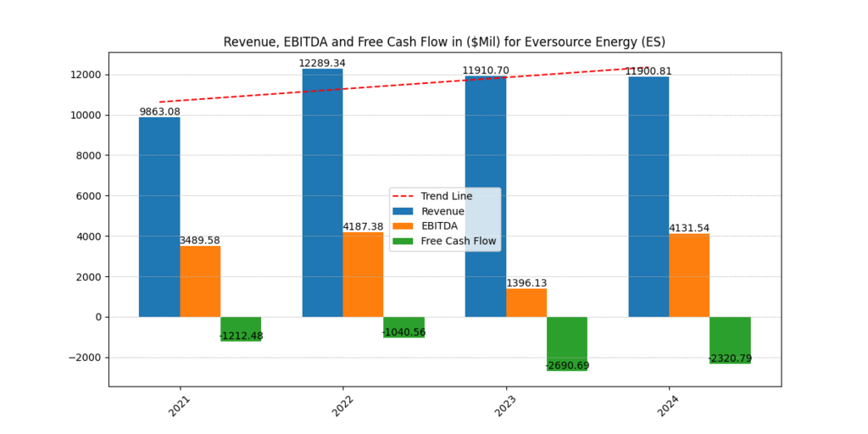The image size is (868, 434).
Task: Select the 2021 EBITDA bar
Action: (200, 281)
